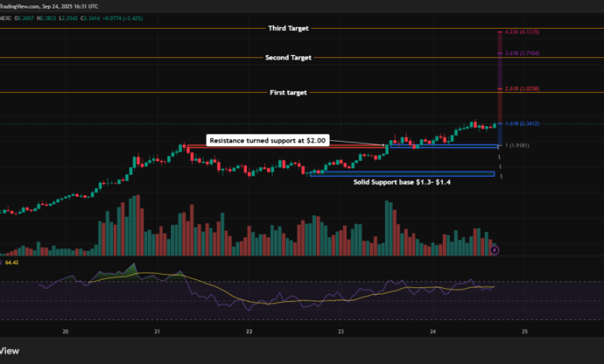Click date 25 on time axis
Screen dimensions: 604x364
524,331
